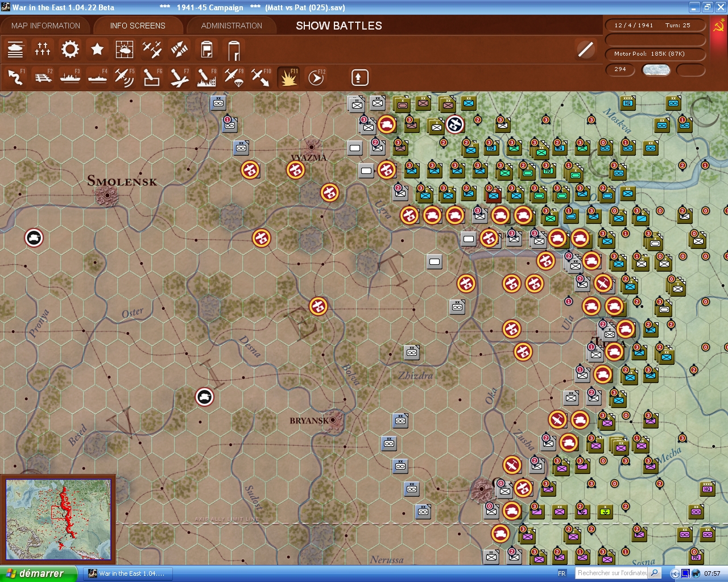
Task: Open the order of battle tank icon
Action: [15, 49]
